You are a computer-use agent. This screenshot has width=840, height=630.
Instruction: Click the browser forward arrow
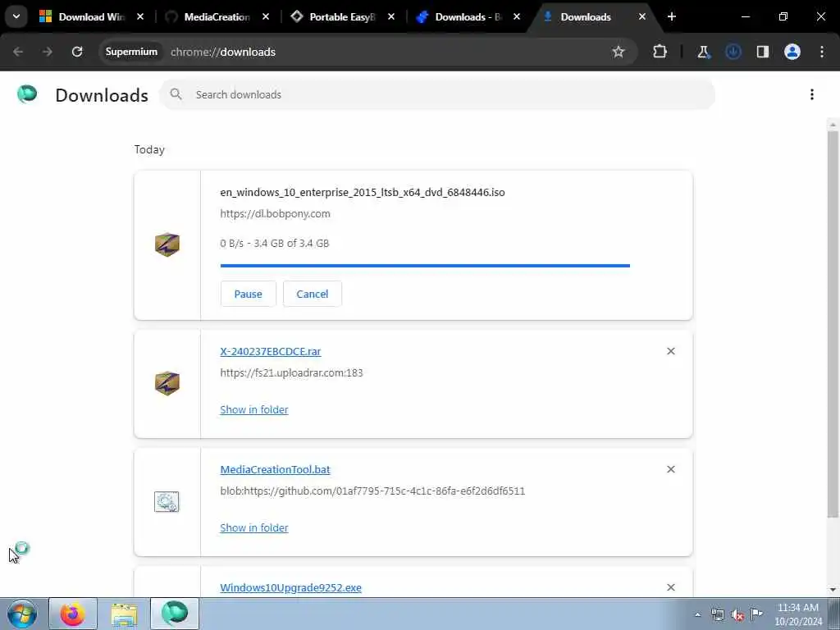pos(48,52)
